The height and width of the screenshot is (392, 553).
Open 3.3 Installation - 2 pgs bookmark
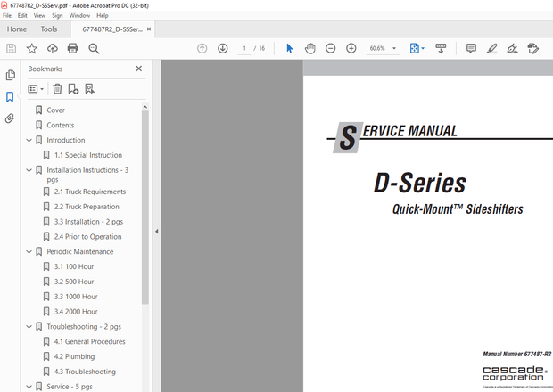88,222
